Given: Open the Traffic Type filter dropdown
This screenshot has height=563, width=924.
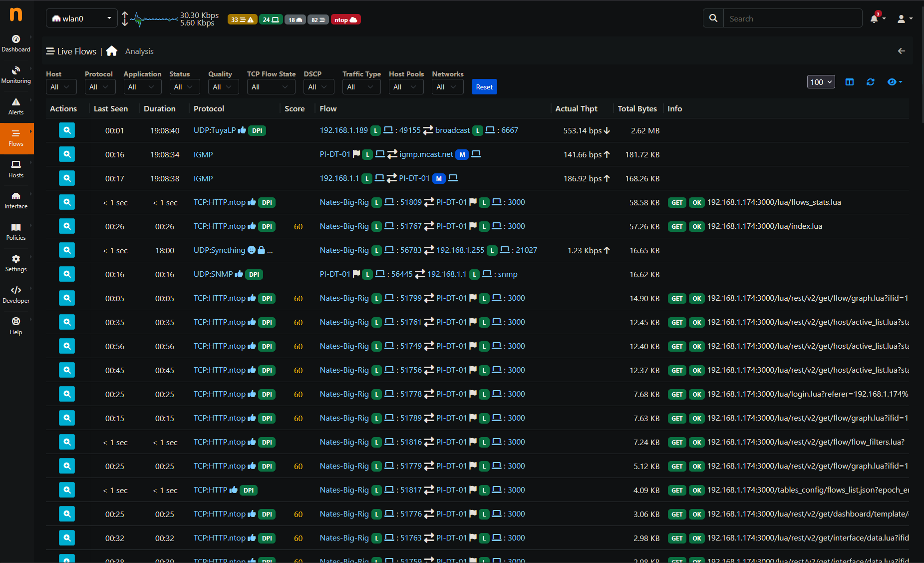Looking at the screenshot, I should coord(361,87).
